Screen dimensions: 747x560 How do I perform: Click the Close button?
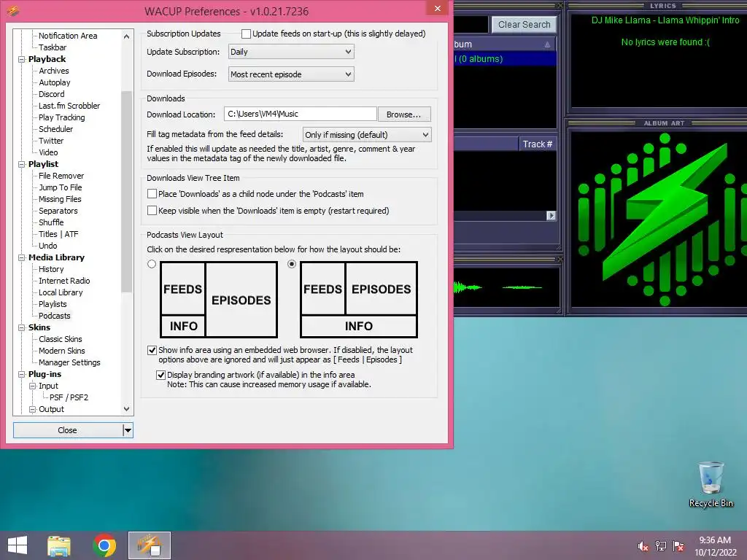[68, 430]
